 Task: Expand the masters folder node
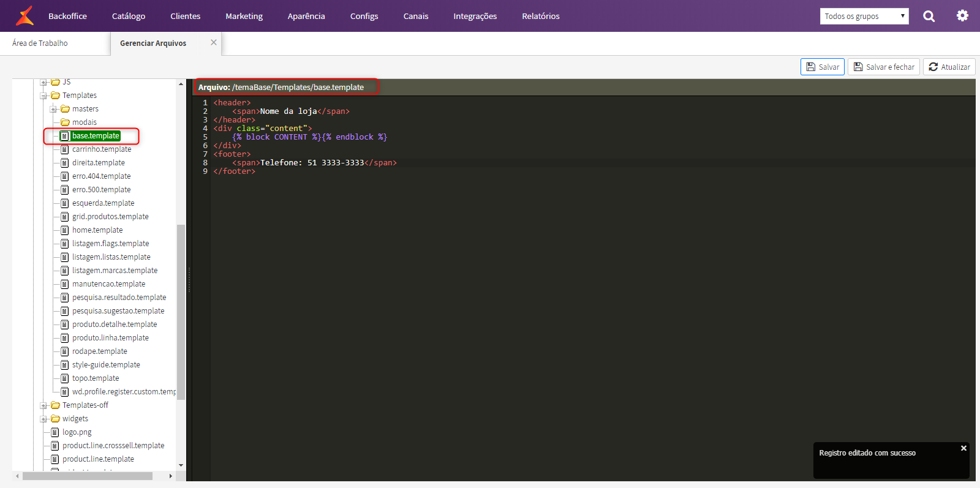point(54,110)
